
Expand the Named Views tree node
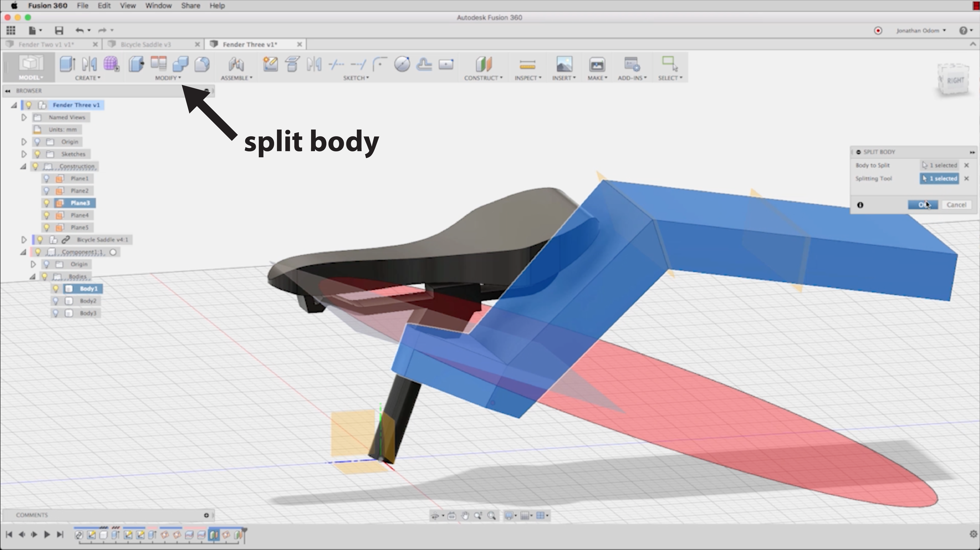tap(24, 118)
